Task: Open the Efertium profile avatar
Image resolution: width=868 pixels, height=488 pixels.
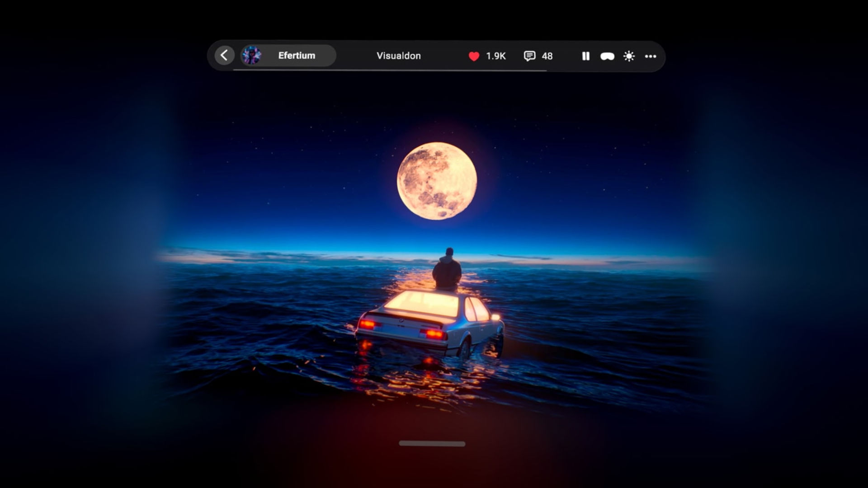Action: click(251, 56)
